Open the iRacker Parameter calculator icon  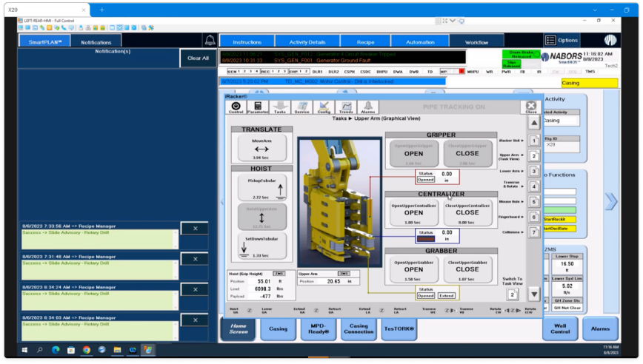[x=258, y=107]
